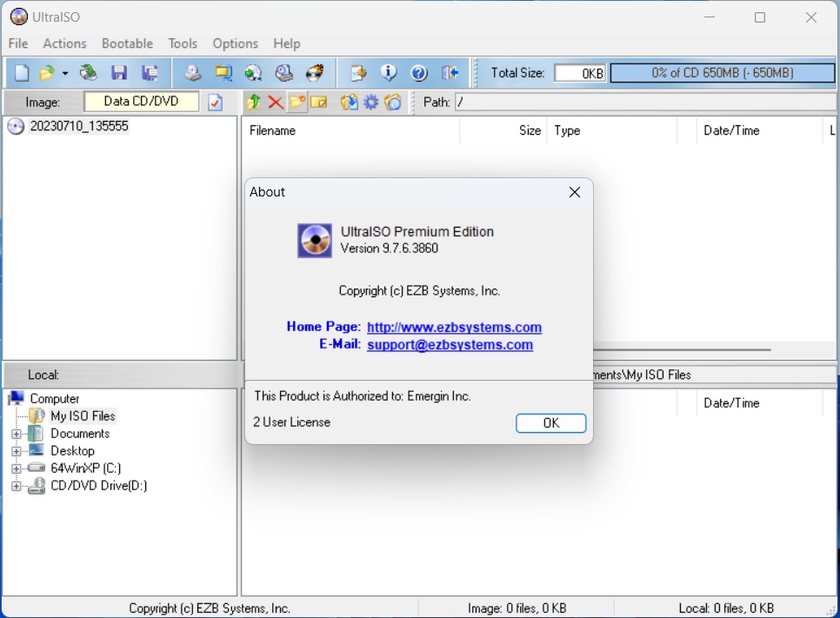
Task: Click the Convert image toolbar icon
Action: click(x=253, y=73)
